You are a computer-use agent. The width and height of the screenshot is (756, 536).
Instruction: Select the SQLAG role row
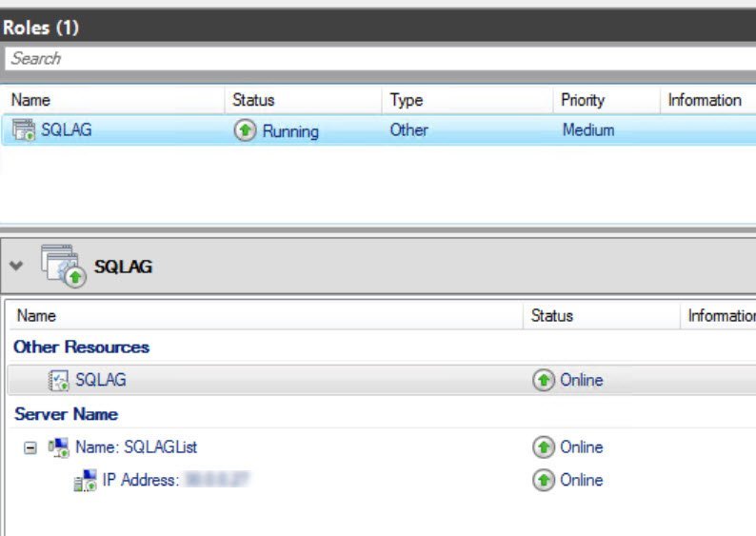coord(379,130)
